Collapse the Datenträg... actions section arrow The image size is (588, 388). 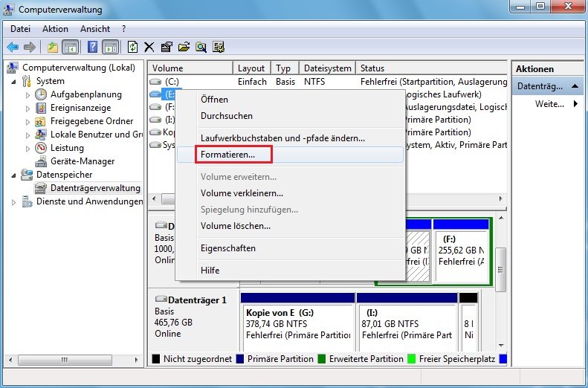(x=575, y=86)
